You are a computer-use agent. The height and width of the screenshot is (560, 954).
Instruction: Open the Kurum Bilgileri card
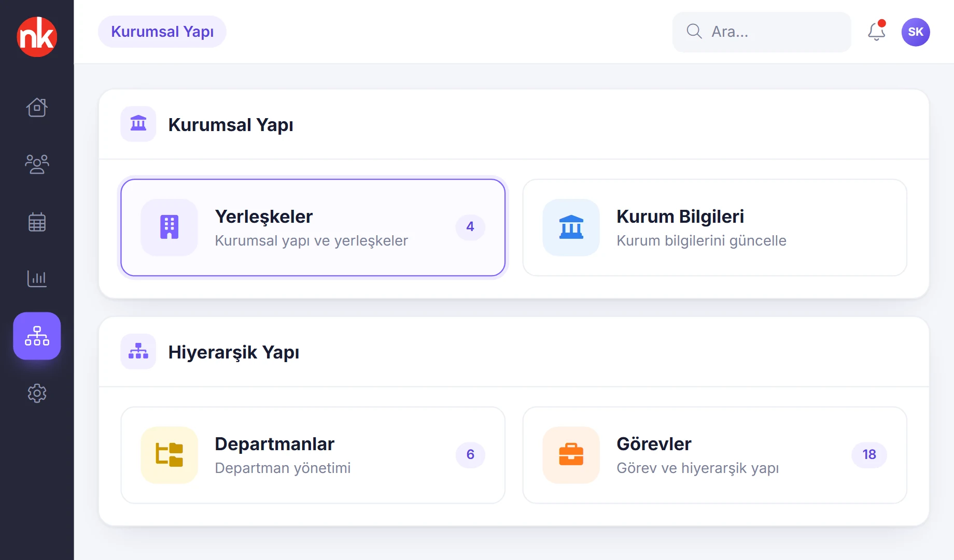[715, 227]
